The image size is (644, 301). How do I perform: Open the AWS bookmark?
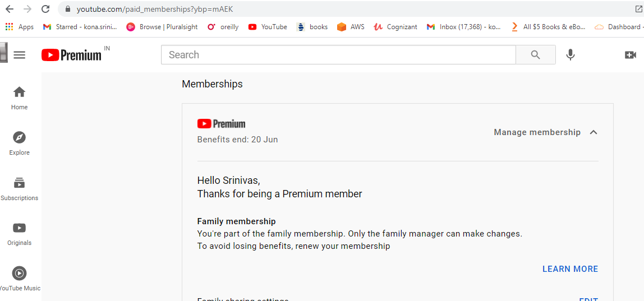351,27
